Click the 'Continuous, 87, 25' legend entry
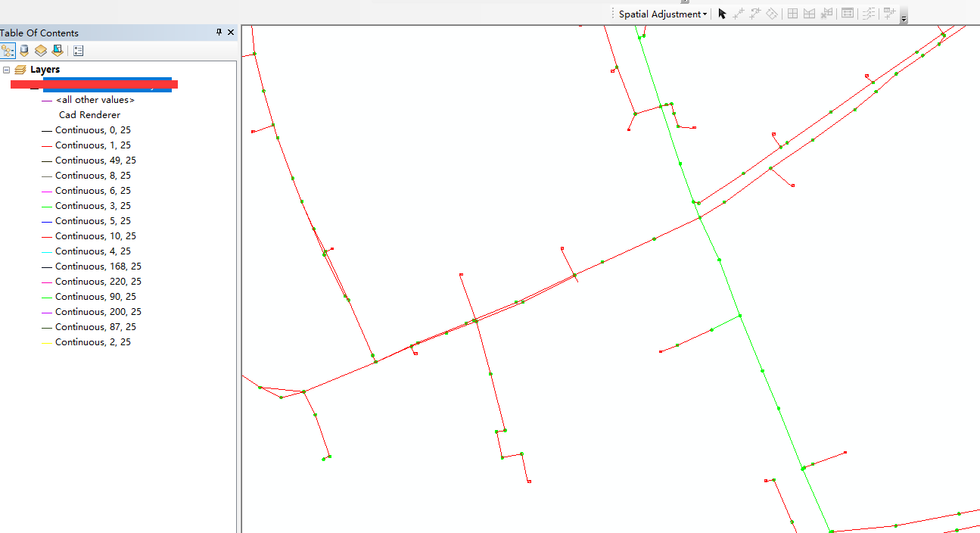The width and height of the screenshot is (980, 533). [x=96, y=327]
